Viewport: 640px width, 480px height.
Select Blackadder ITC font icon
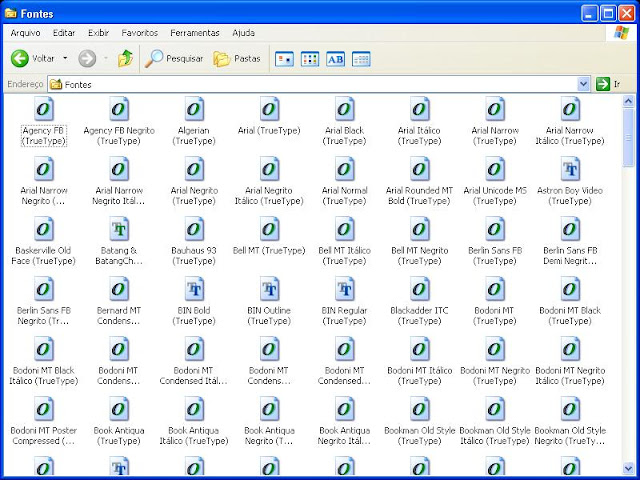[420, 289]
